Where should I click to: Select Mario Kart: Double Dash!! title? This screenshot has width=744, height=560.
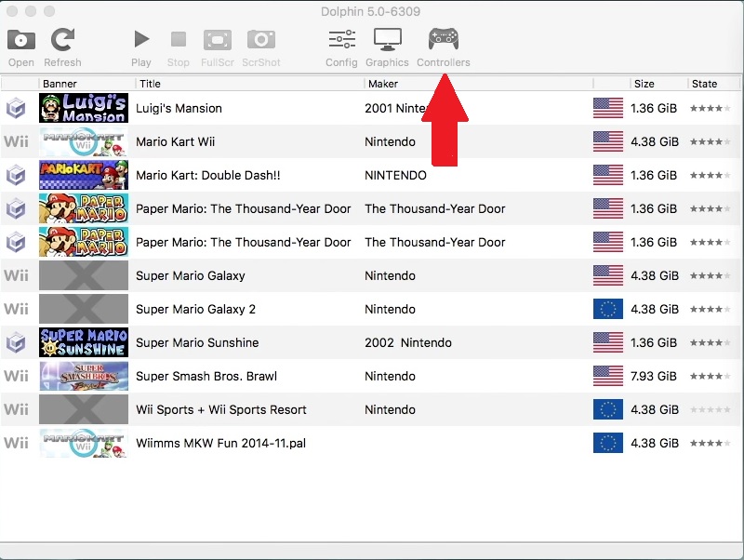pyautogui.click(x=207, y=175)
